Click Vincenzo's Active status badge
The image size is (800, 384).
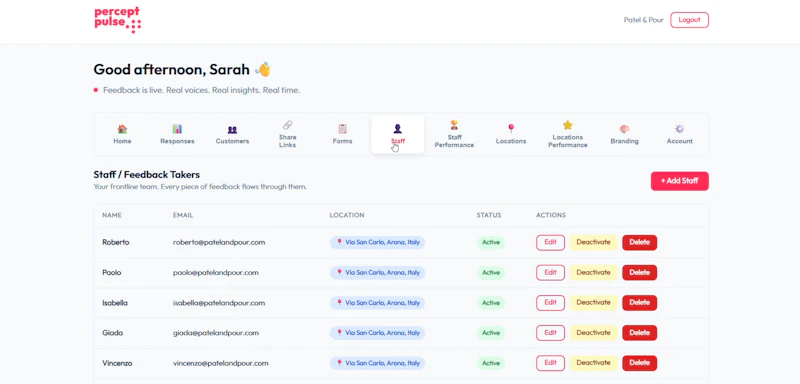pyautogui.click(x=491, y=363)
